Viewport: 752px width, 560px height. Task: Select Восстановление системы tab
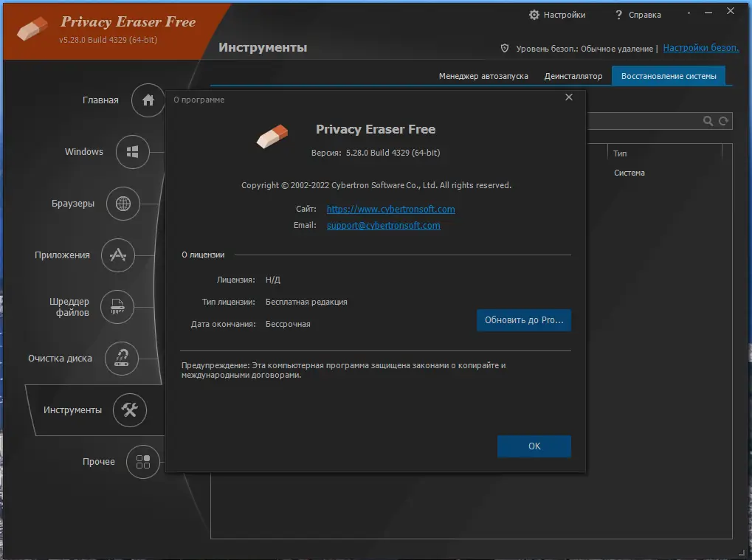[669, 76]
